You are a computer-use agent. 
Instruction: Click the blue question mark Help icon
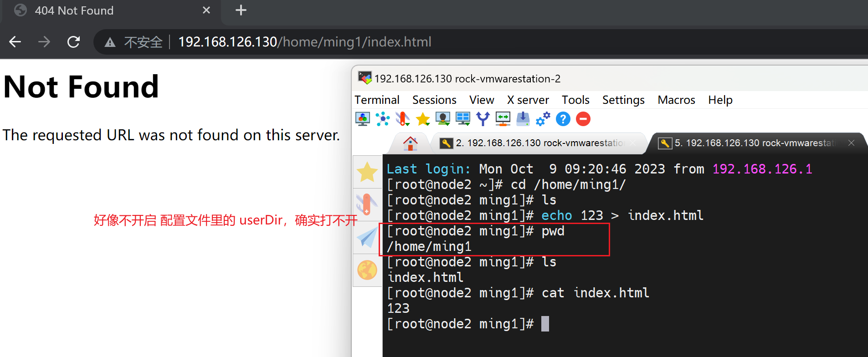(x=563, y=119)
